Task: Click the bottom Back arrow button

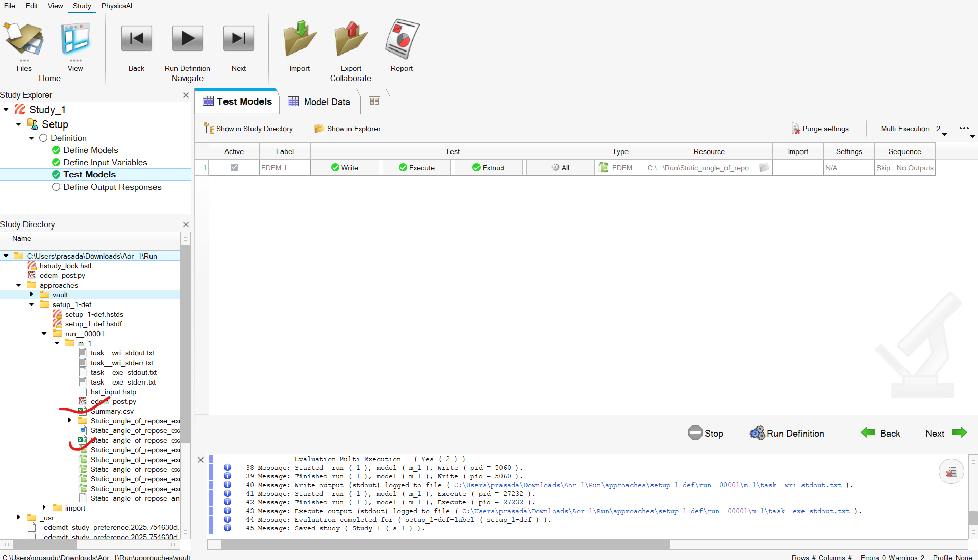Action: point(880,433)
